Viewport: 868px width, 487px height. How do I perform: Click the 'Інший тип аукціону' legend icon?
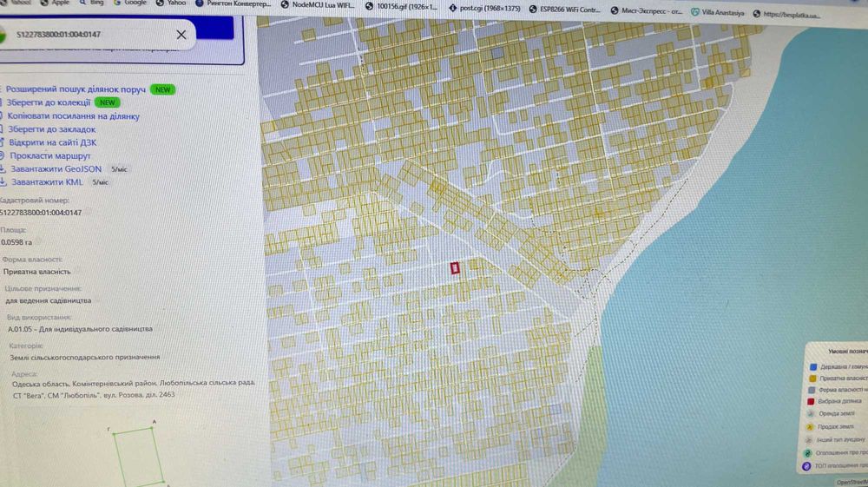pos(809,440)
